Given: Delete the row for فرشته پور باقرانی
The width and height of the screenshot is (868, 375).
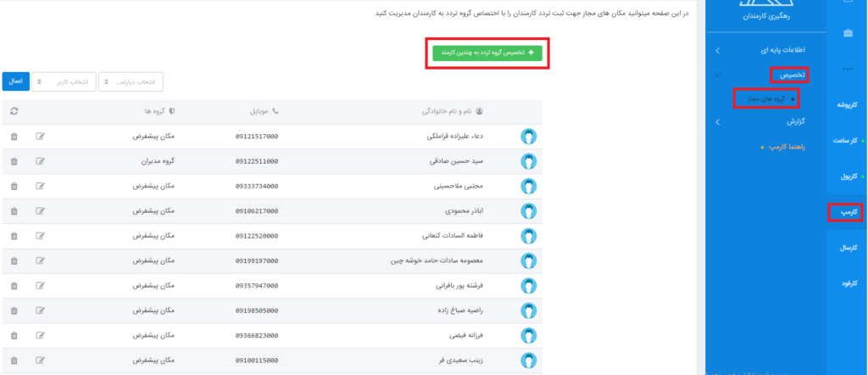Looking at the screenshot, I should click(14, 286).
